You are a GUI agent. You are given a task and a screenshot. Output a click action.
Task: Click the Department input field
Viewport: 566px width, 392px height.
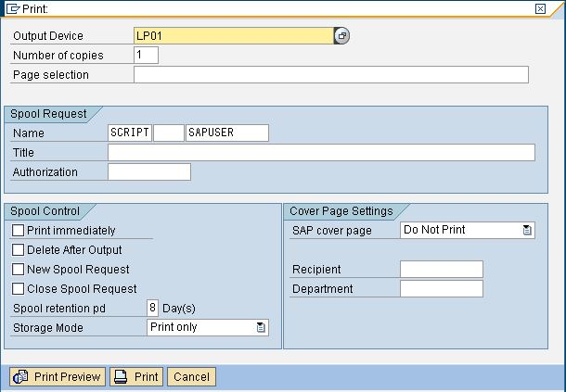tap(442, 288)
